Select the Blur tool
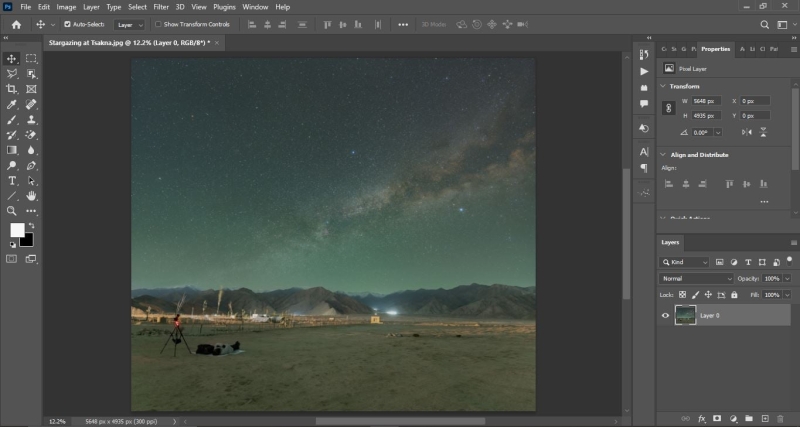800x427 pixels. pos(31,150)
